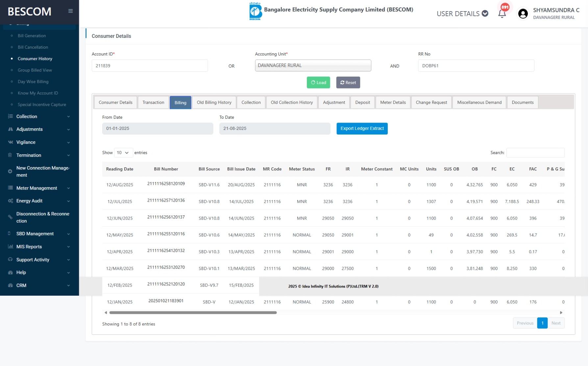Open the show entries count dropdown
Screen dimensions: 588x366
(123, 153)
